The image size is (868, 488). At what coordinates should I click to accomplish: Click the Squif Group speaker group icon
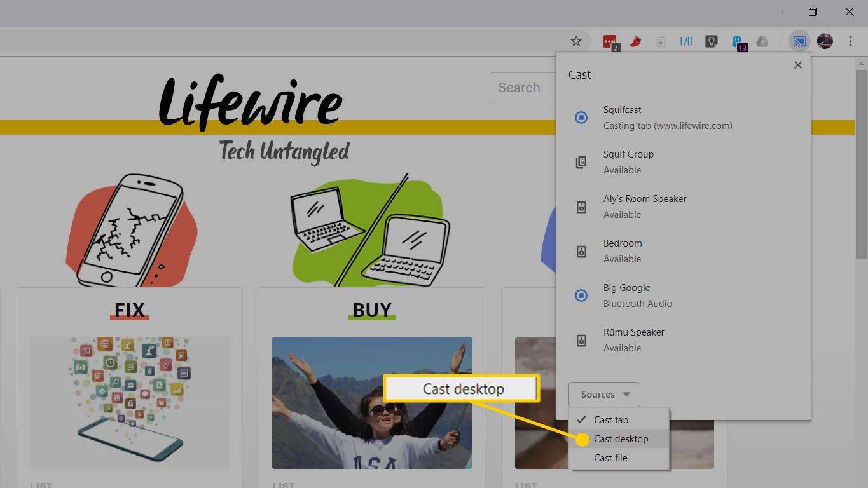click(581, 162)
